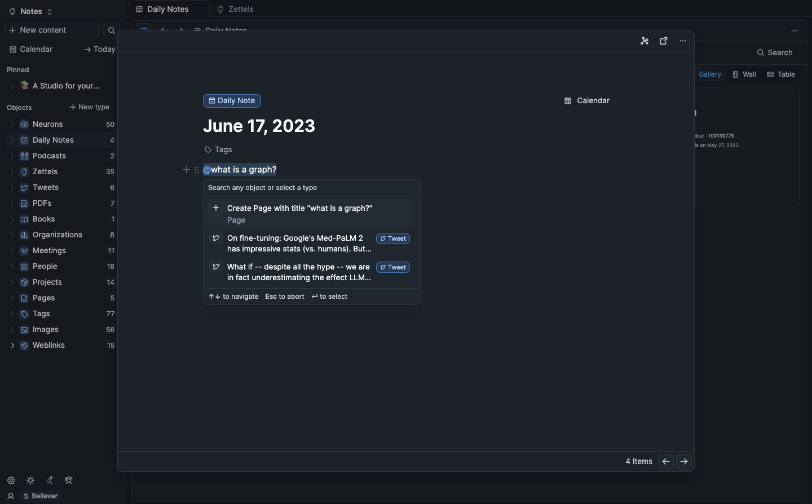Go to next item with right arrow
Viewport: 812px width, 504px height.
(684, 461)
